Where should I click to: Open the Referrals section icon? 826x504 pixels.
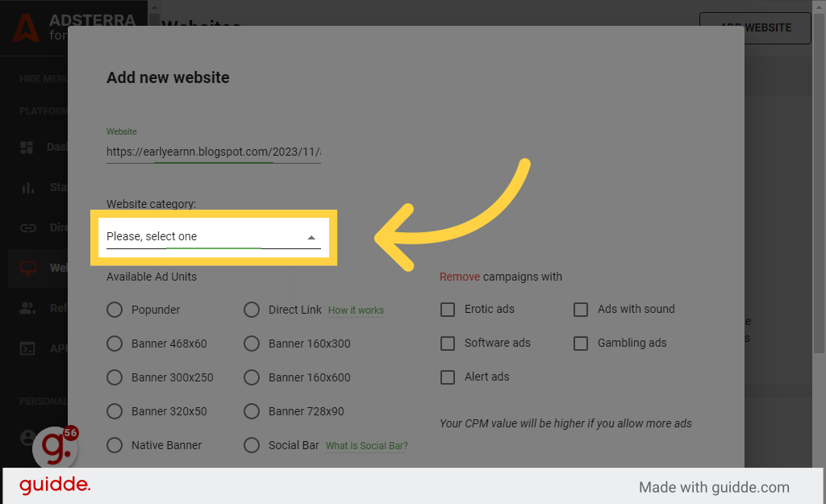[28, 308]
